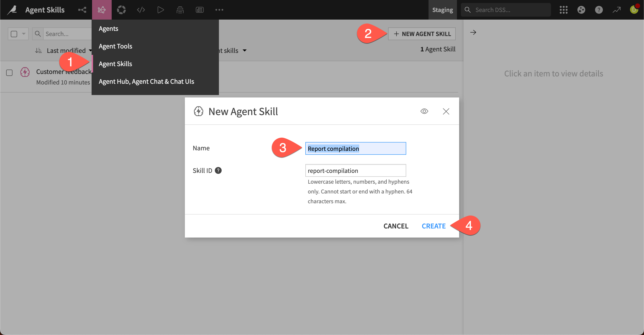Open the Flow icon in top bar

coord(82,10)
